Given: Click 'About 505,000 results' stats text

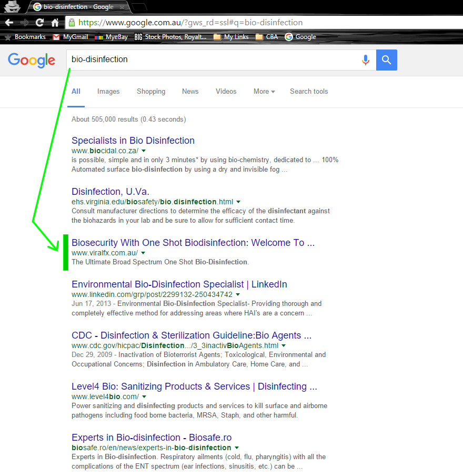Looking at the screenshot, I should (x=129, y=120).
